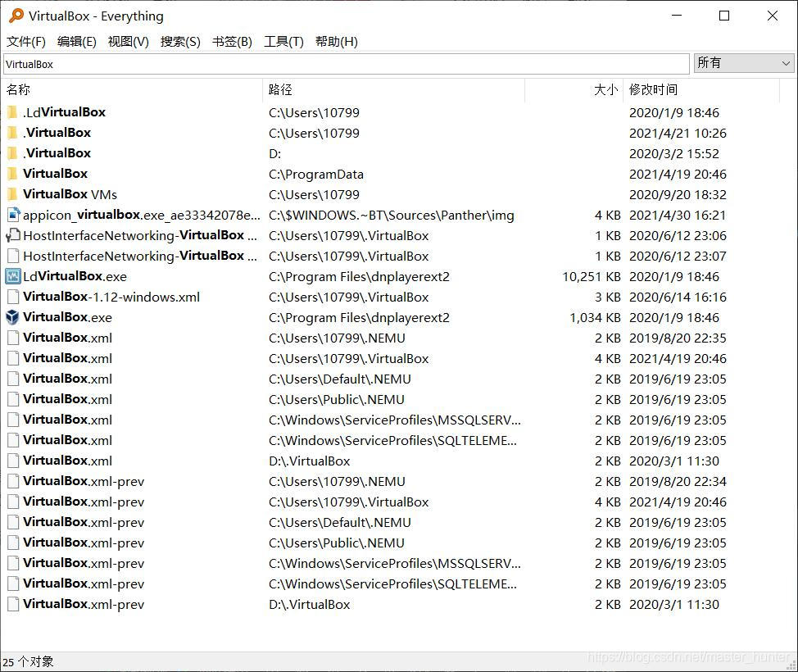Open the 视图 menu

128,42
